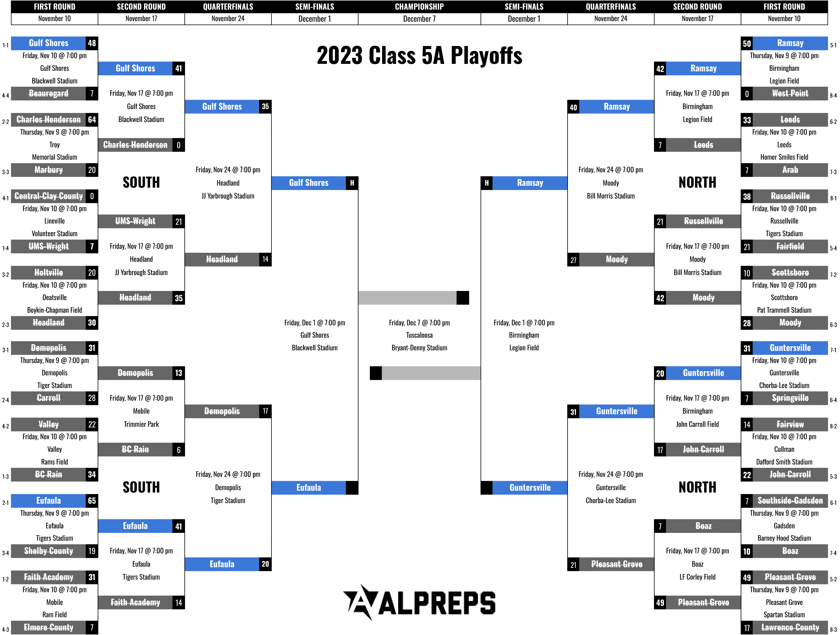840x635 pixels.
Task: Click the lower NORTH region label
Action: tap(697, 487)
